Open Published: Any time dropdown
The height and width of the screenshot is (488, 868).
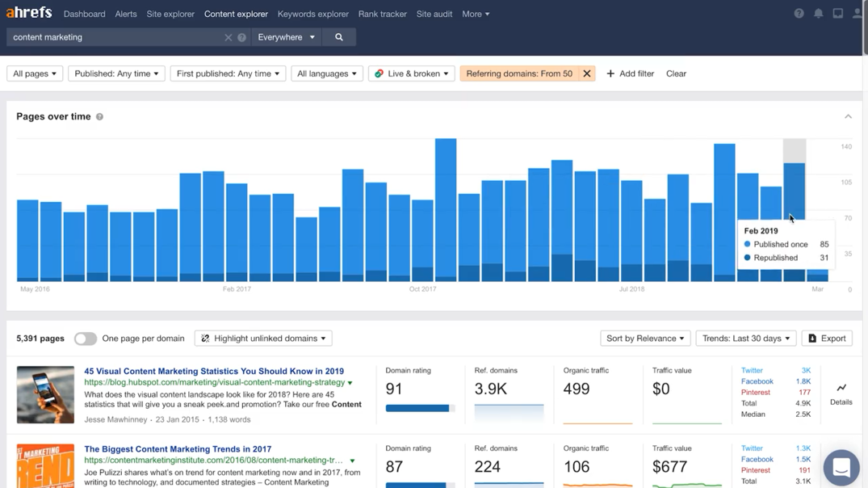tap(116, 74)
